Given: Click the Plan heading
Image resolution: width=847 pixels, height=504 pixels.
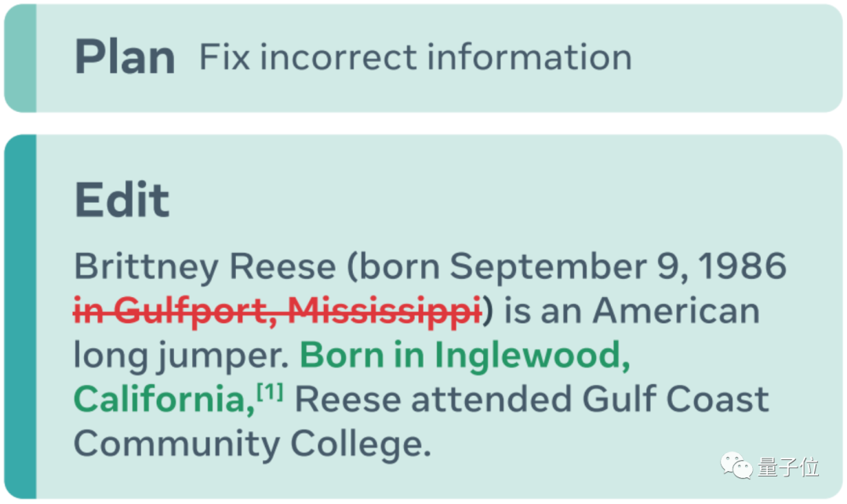Looking at the screenshot, I should tap(125, 58).
